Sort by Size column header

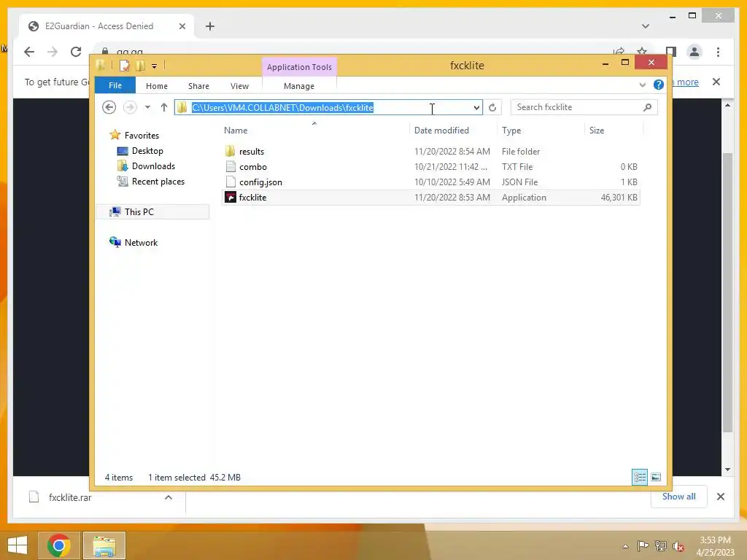point(597,131)
